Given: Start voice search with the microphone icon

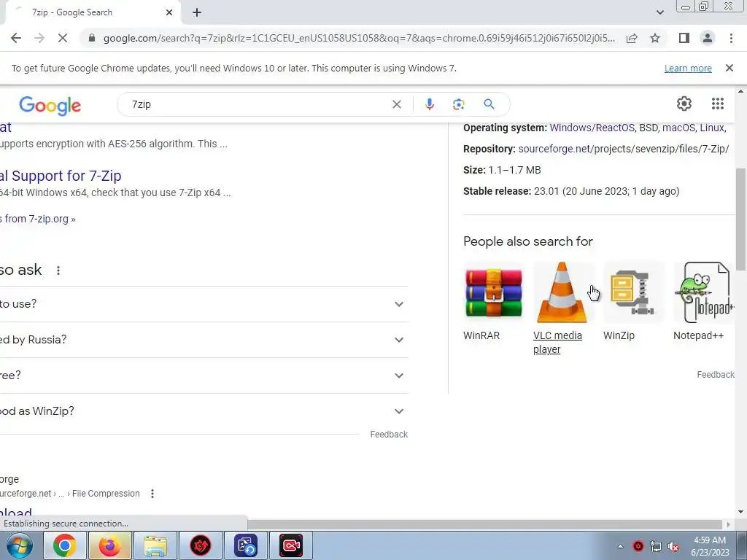Looking at the screenshot, I should click(x=429, y=104).
